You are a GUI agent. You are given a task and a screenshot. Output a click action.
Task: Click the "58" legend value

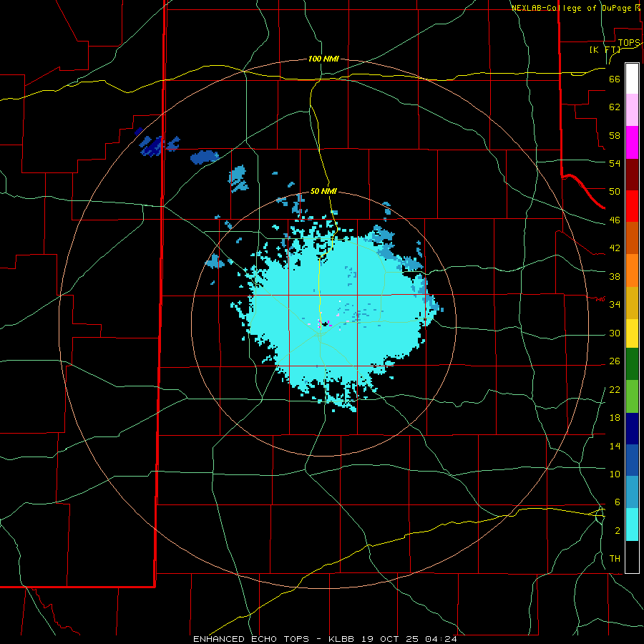pyautogui.click(x=615, y=135)
